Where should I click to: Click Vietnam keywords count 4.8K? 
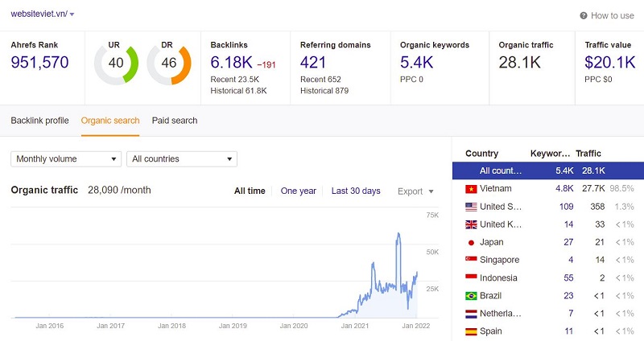(x=565, y=188)
